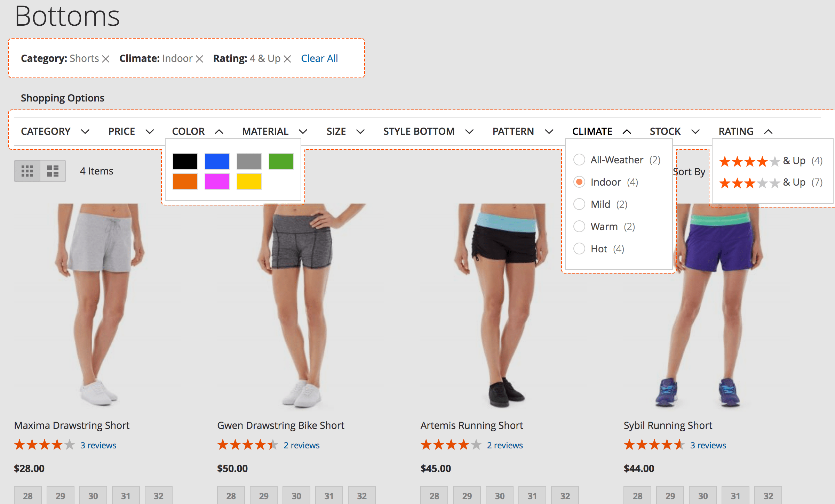Switch to list view icon

click(53, 171)
